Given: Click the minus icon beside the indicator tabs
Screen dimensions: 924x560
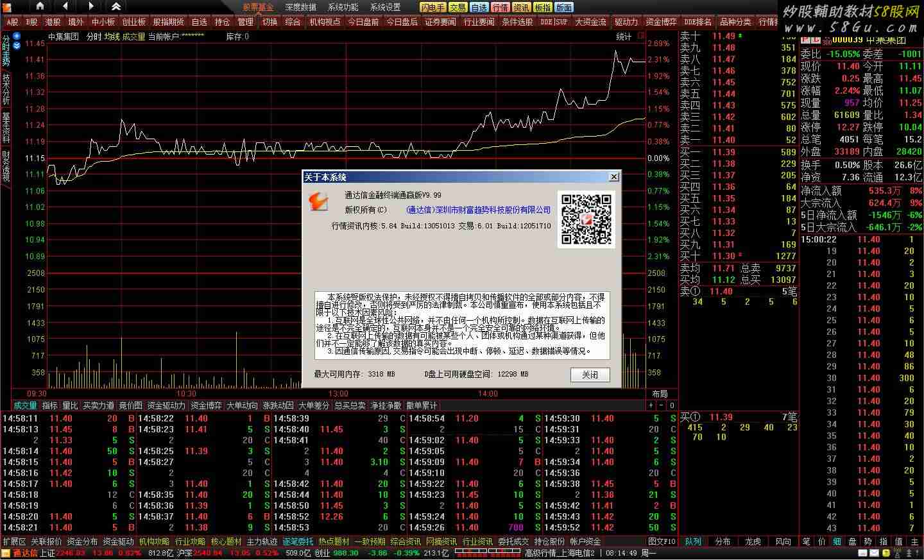Looking at the screenshot, I should [x=661, y=405].
